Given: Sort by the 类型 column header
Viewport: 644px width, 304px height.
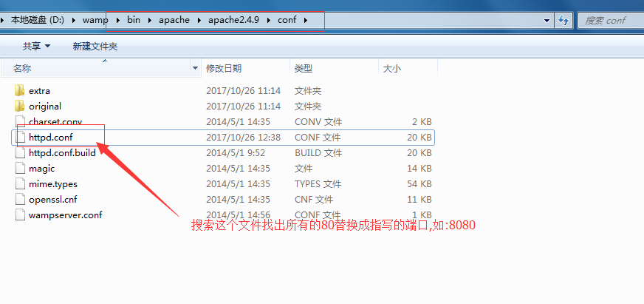Looking at the screenshot, I should [x=334, y=69].
